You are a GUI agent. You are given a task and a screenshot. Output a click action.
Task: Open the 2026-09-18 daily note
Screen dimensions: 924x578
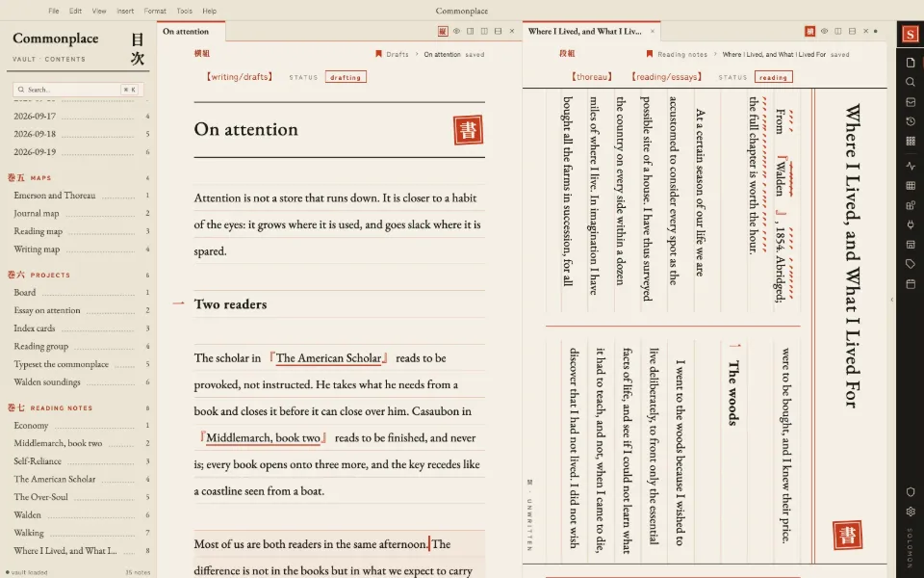click(81, 134)
